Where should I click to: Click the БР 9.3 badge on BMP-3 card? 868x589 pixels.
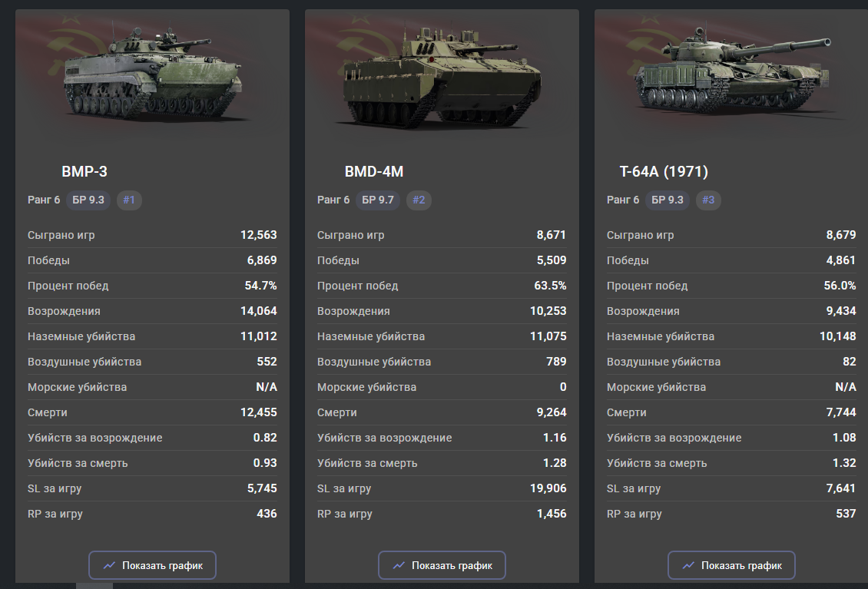click(x=88, y=200)
